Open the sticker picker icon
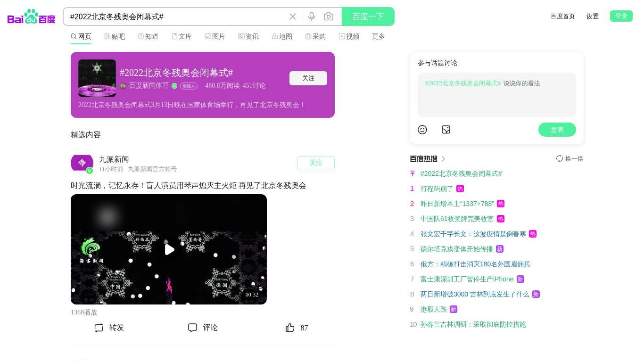 click(446, 130)
